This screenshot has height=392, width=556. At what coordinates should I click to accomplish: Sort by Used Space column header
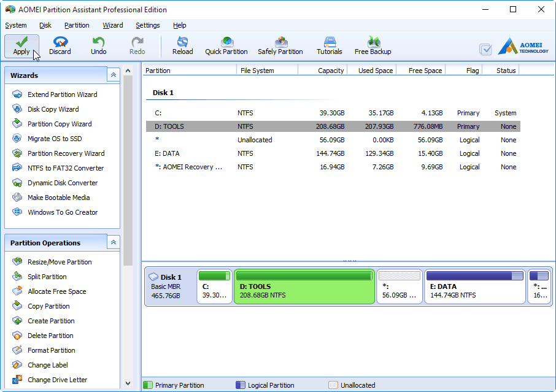tap(372, 71)
